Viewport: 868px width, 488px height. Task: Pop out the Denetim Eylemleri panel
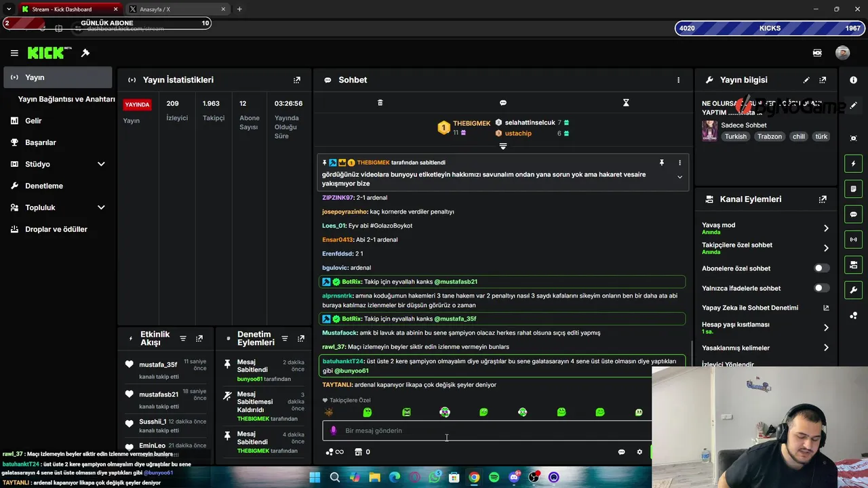(300, 338)
